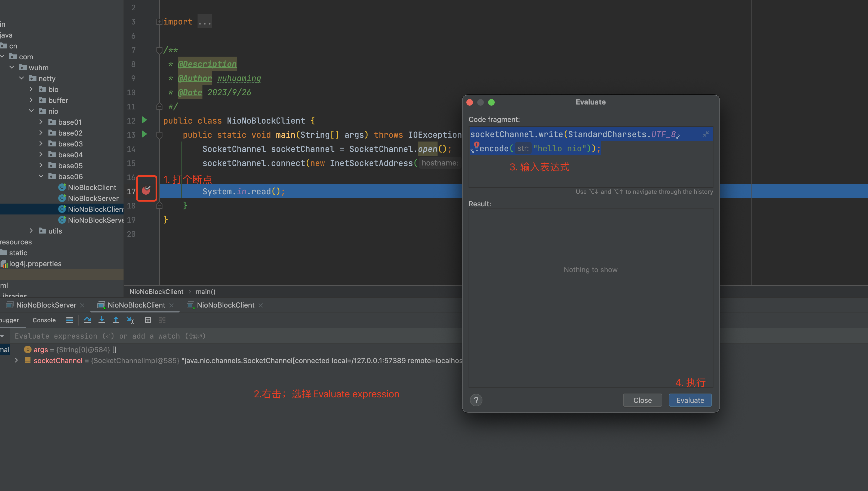Click the Run to Cursor icon
868x491 pixels.
click(x=130, y=320)
